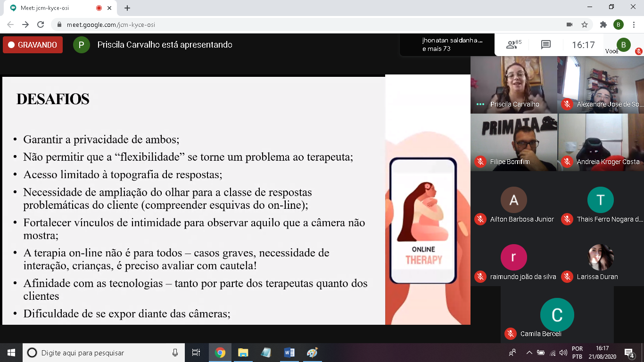Click the address bar URL
644x362 pixels.
[111, 25]
